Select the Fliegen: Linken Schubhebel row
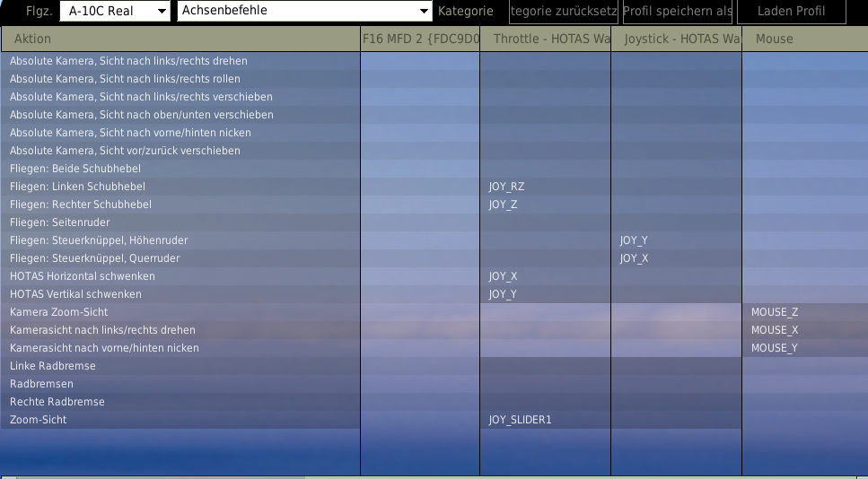 pyautogui.click(x=180, y=187)
